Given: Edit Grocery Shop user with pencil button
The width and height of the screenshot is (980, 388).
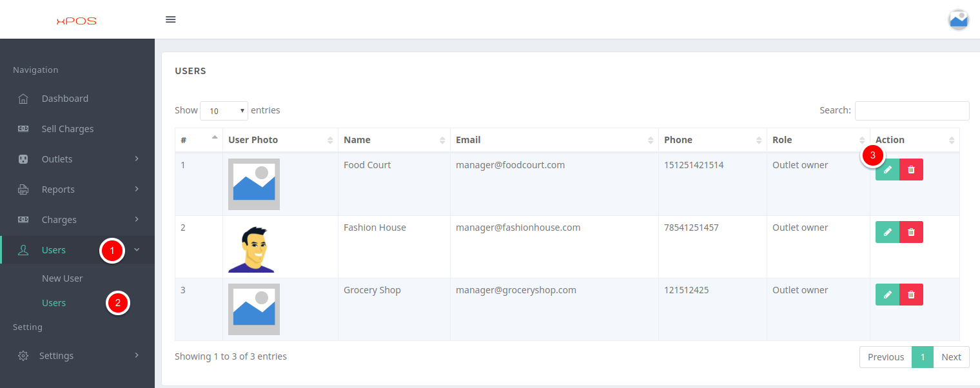Looking at the screenshot, I should (x=887, y=295).
